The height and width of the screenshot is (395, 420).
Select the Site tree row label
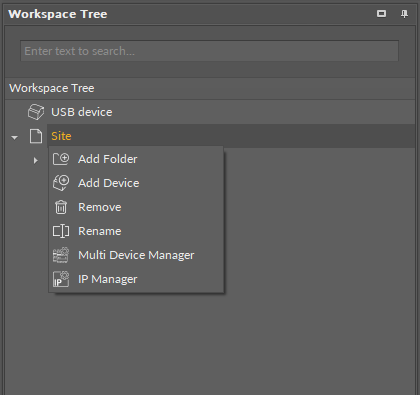click(x=61, y=136)
